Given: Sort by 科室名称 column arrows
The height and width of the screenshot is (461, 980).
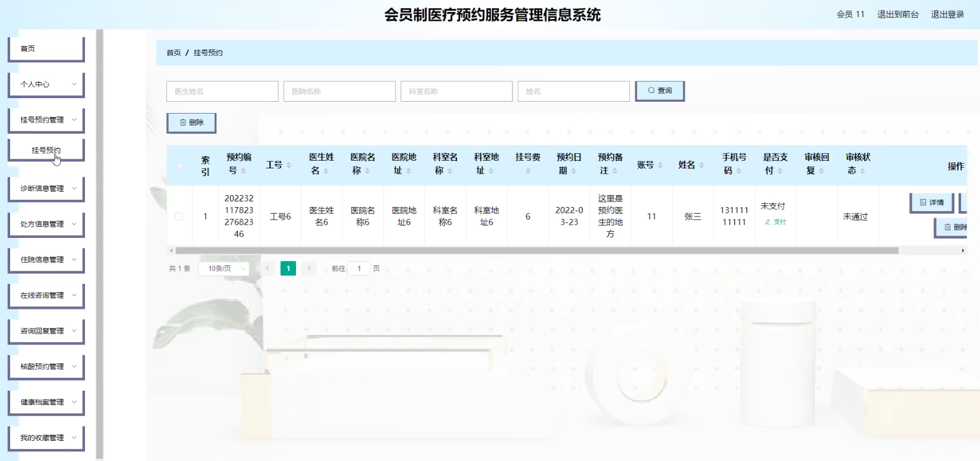Looking at the screenshot, I should click(450, 171).
